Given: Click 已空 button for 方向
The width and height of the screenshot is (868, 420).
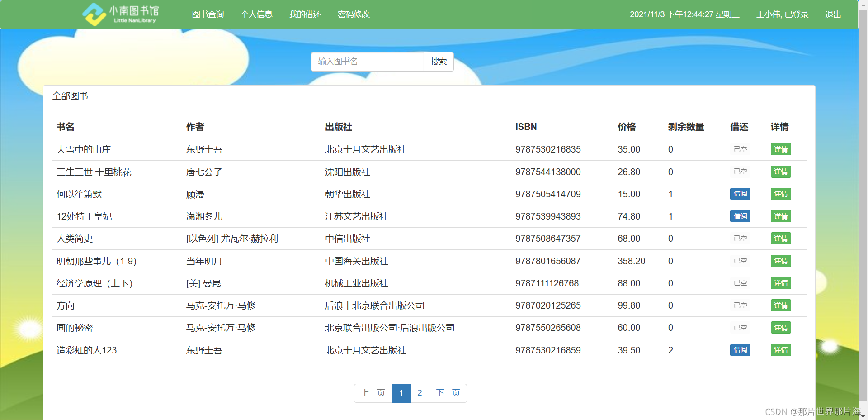Looking at the screenshot, I should coord(740,305).
